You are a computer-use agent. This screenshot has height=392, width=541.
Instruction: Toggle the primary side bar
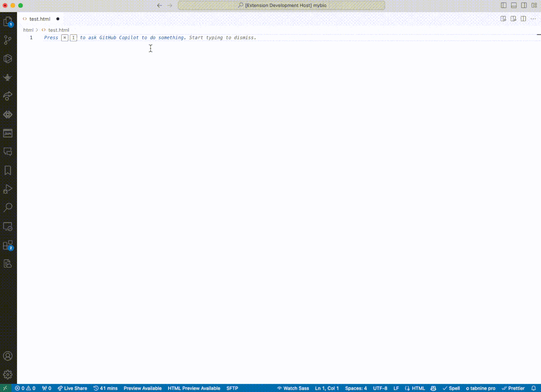[503, 5]
